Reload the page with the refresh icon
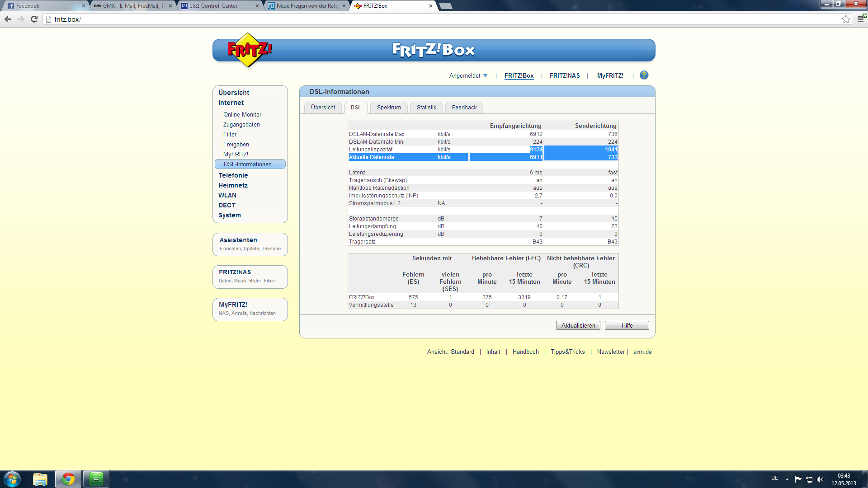868x488 pixels. coord(34,19)
